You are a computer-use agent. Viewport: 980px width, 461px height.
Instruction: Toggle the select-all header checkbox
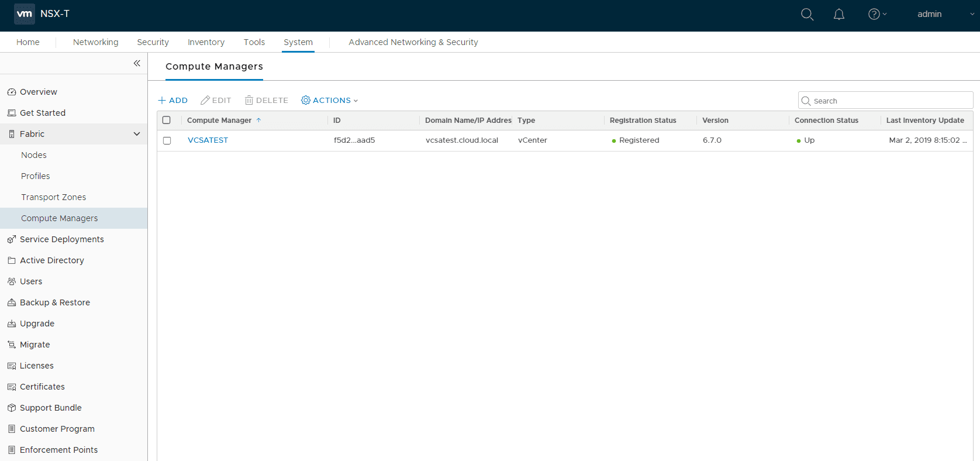(x=167, y=120)
